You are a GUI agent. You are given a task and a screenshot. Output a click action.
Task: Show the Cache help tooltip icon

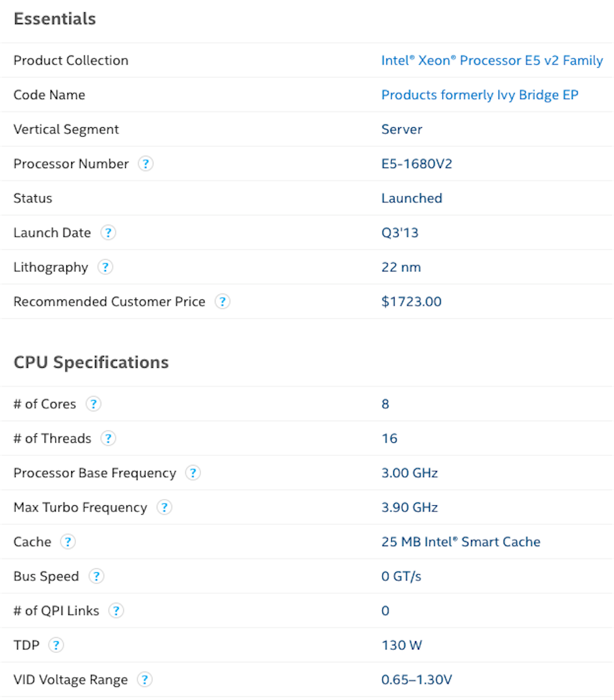[x=68, y=541]
